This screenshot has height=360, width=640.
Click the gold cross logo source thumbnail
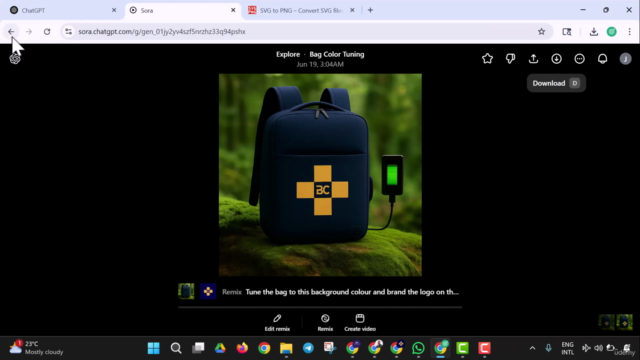pos(208,291)
